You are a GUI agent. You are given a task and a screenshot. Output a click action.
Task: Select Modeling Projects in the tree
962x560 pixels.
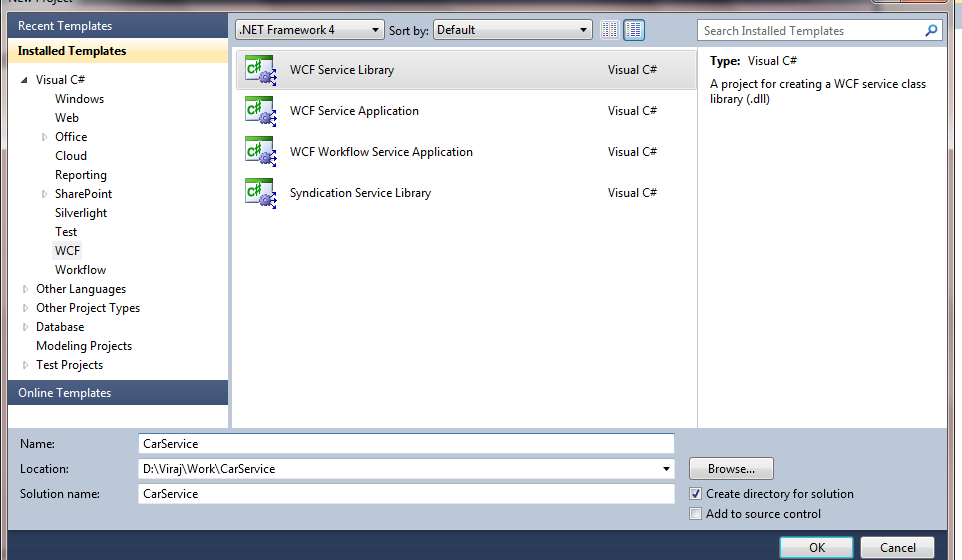84,346
